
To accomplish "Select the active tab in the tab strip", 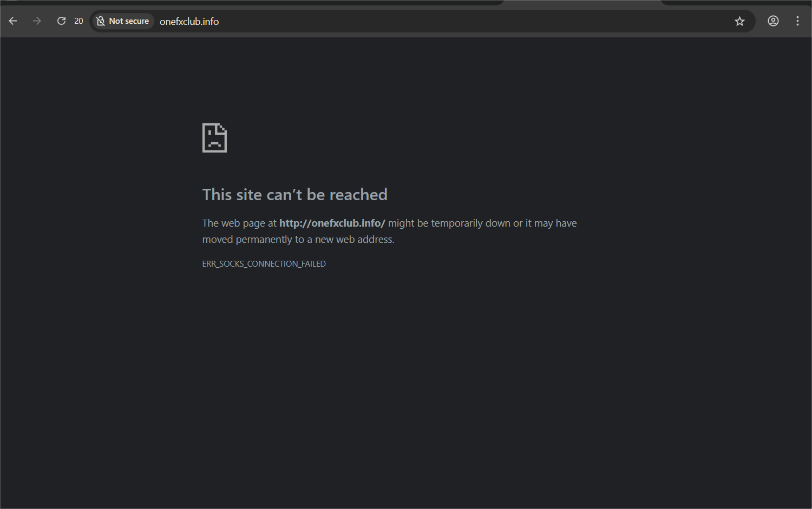I will [582, 3].
